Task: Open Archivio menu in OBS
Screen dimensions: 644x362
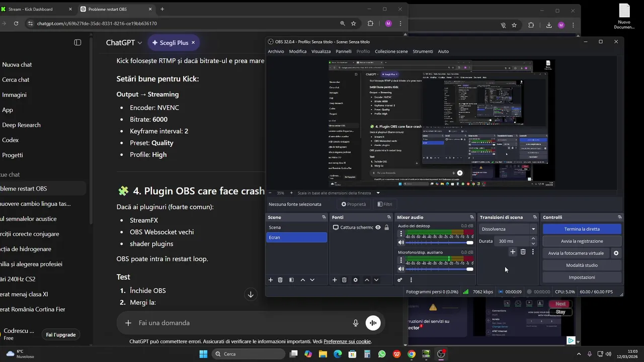Action: click(x=276, y=51)
